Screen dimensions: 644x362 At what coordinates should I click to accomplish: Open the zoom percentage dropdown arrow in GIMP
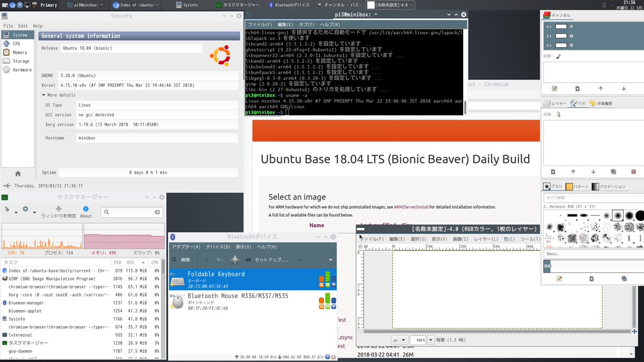coord(430,340)
